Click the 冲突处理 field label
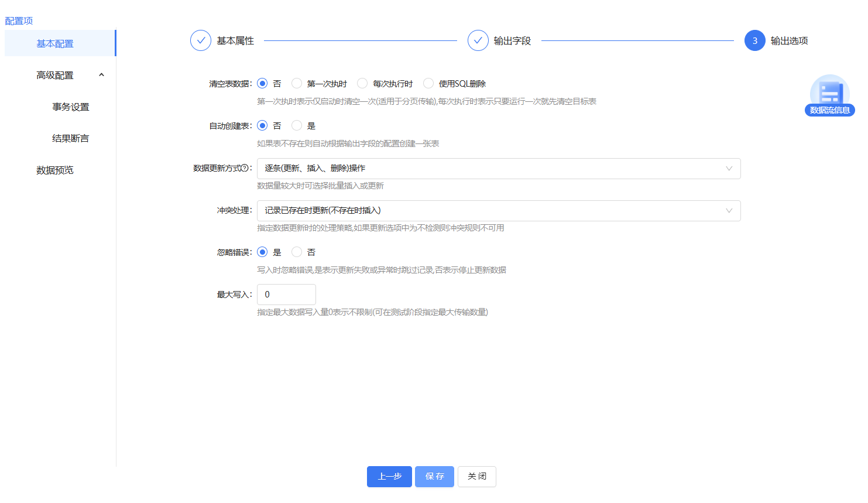 point(235,210)
